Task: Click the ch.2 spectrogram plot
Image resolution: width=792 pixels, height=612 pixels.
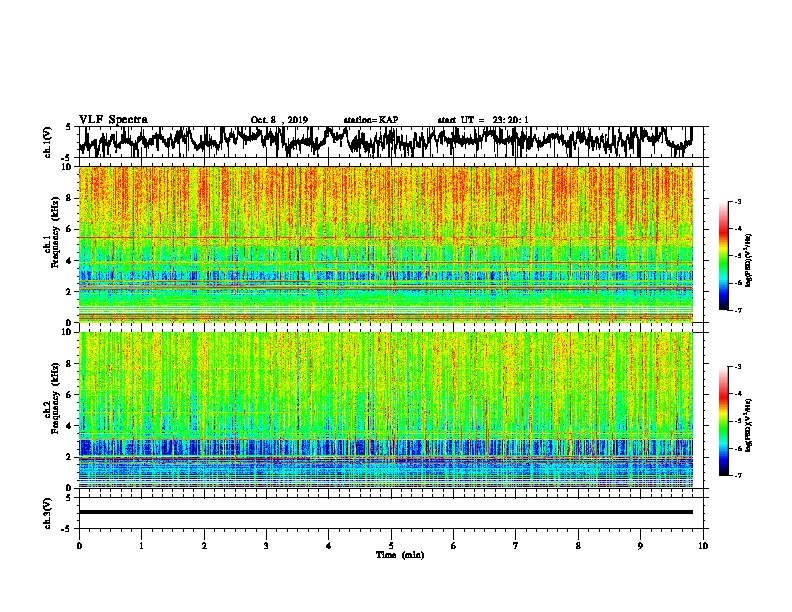Action: coord(386,410)
